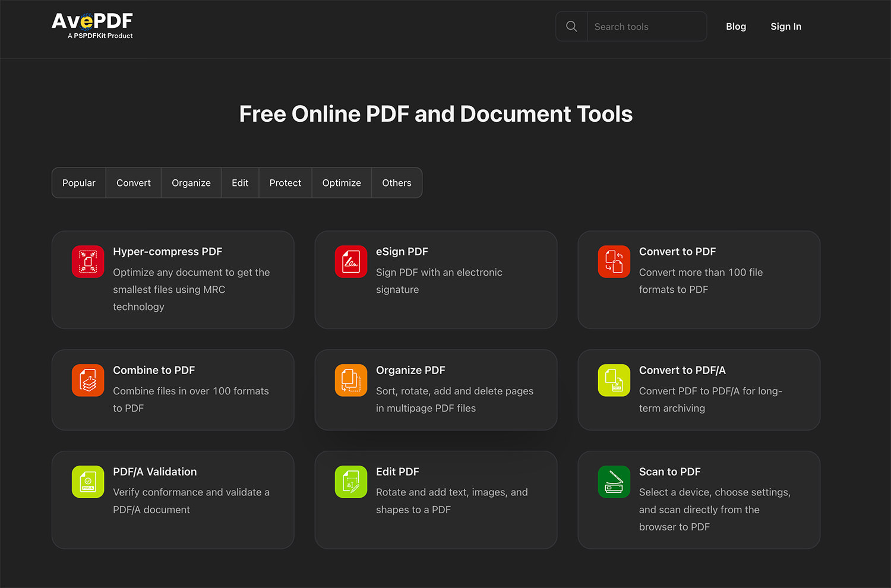891x588 pixels.
Task: Click the Hyper-compress PDF icon
Action: pyautogui.click(x=88, y=262)
